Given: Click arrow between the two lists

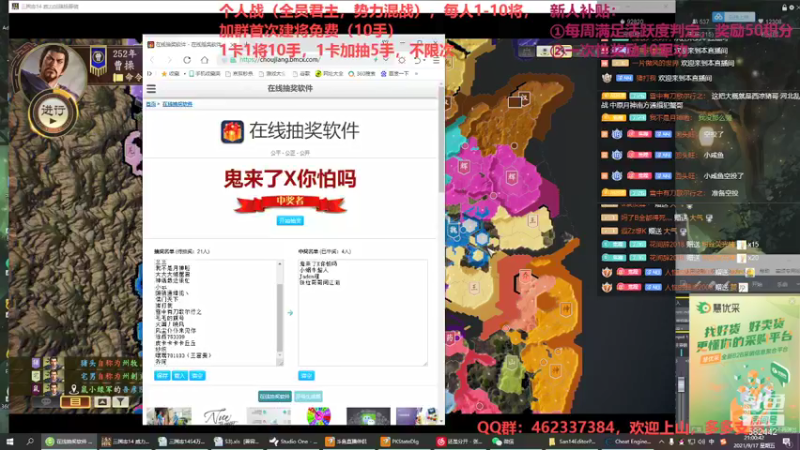Looking at the screenshot, I should 290,313.
